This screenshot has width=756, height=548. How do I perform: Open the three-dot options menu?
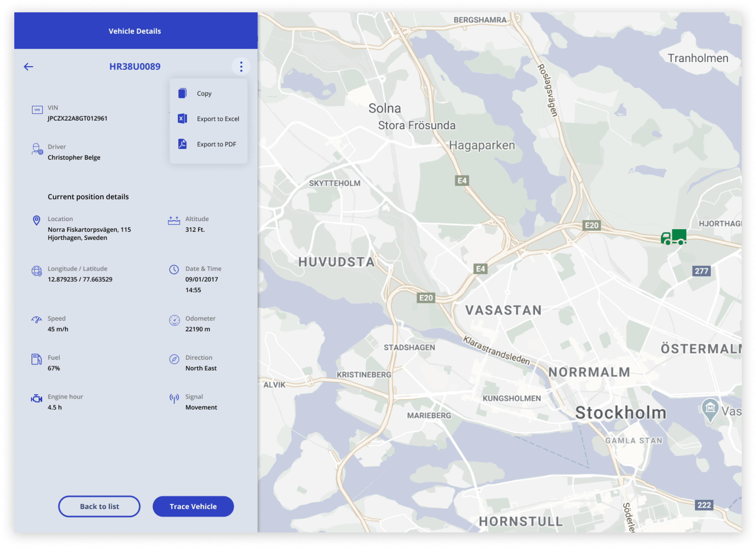pyautogui.click(x=241, y=67)
